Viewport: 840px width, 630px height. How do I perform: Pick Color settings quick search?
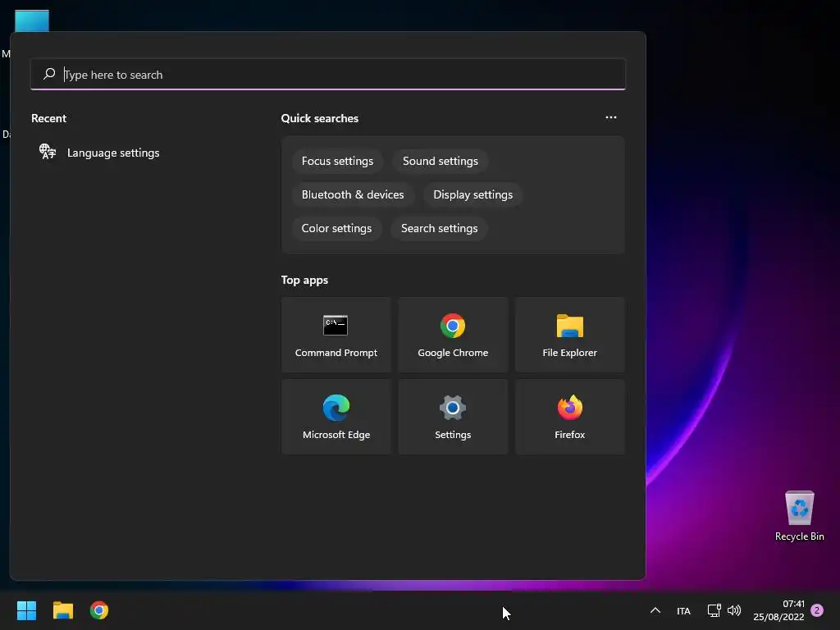336,229
